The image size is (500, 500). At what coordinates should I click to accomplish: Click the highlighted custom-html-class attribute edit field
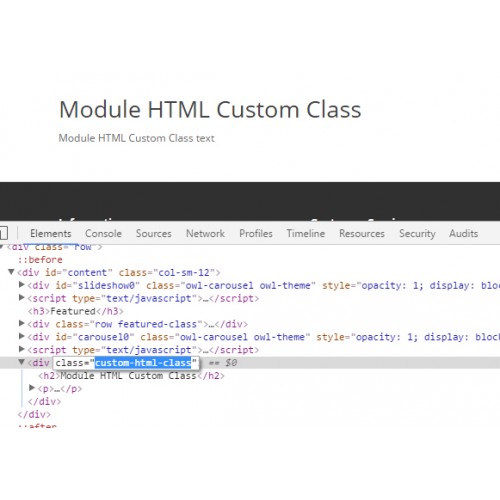(126, 363)
